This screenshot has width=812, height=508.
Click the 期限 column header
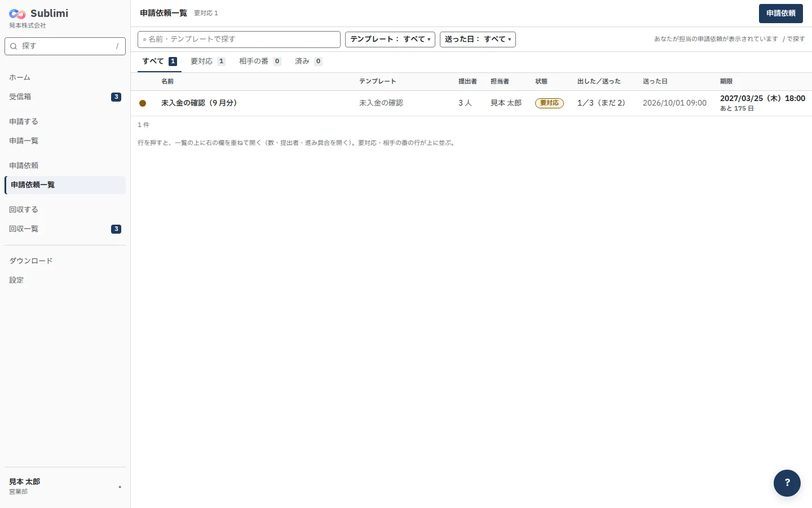[x=726, y=82]
